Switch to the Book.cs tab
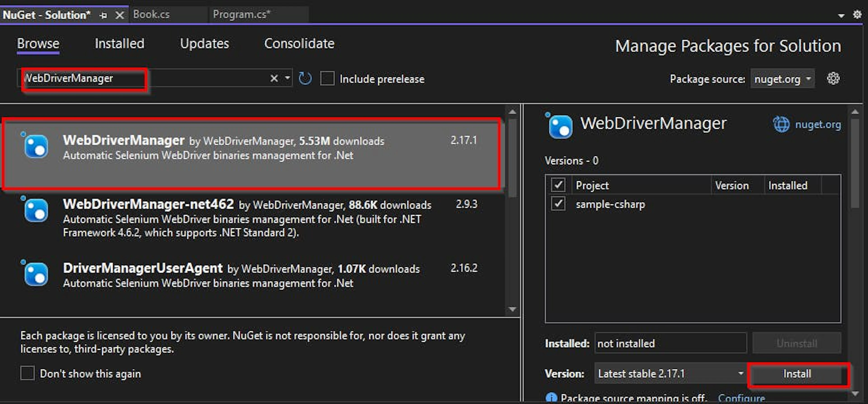Viewport: 868px width, 404px height. point(151,14)
